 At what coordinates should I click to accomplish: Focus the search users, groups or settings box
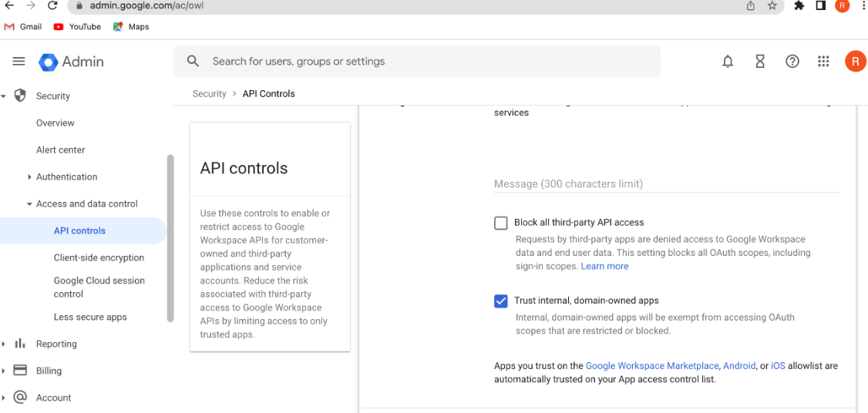(417, 62)
